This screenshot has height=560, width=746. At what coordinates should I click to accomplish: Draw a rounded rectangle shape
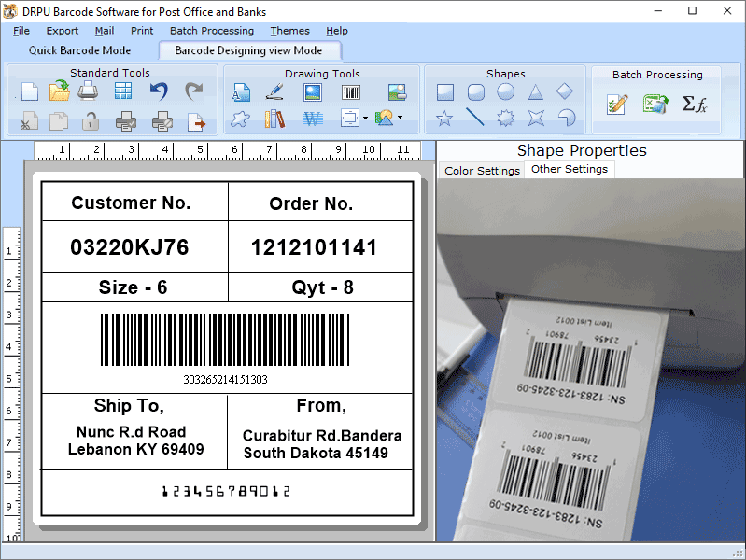tap(476, 91)
